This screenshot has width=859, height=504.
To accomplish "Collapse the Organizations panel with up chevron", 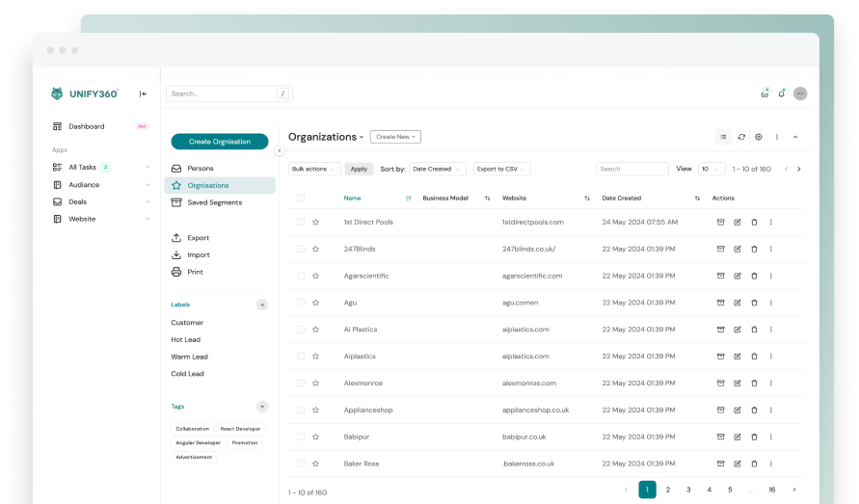I will 795,137.
